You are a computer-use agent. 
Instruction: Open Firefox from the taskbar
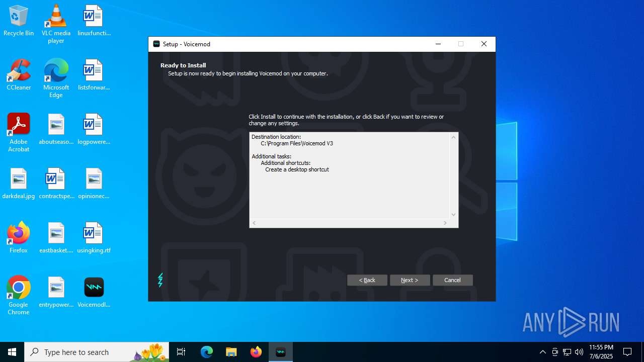pyautogui.click(x=256, y=352)
